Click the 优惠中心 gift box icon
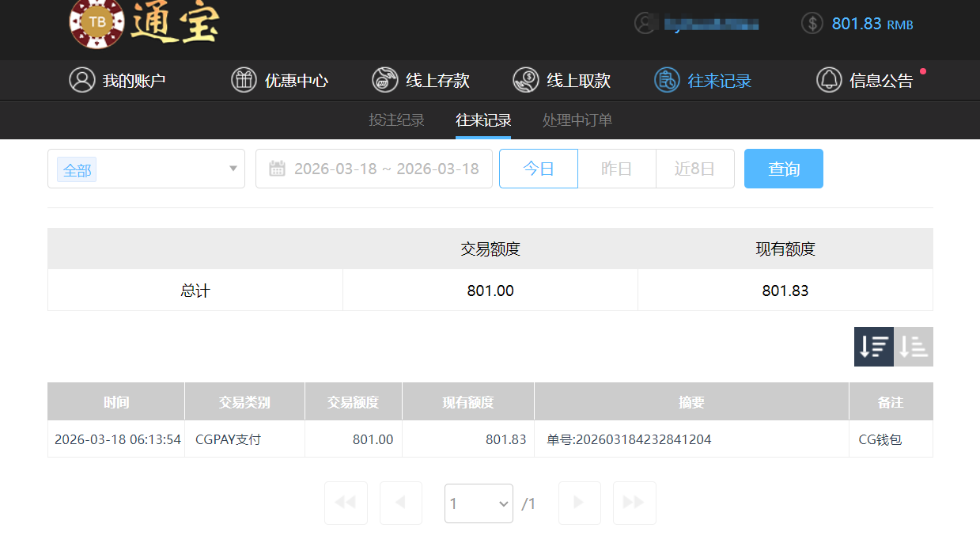This screenshot has width=980, height=547. (244, 79)
